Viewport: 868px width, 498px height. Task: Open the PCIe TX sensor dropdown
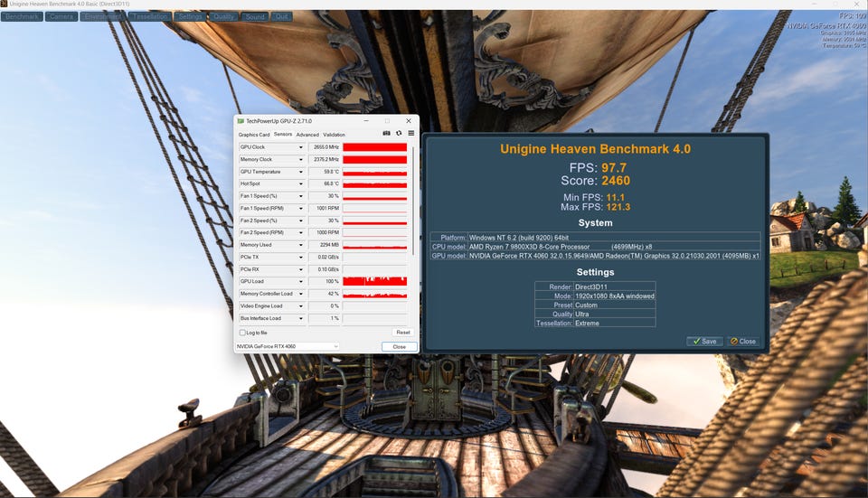click(x=300, y=258)
